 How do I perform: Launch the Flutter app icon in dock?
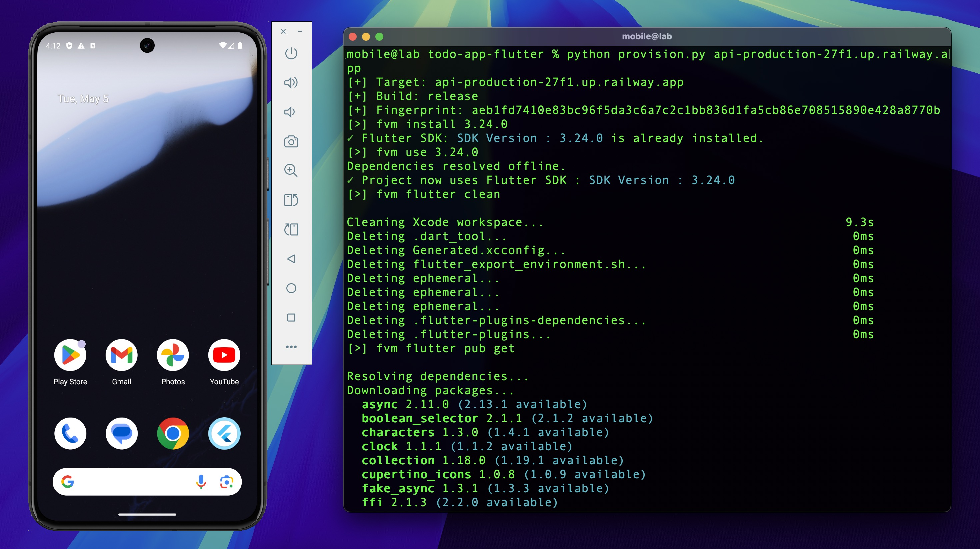pos(224,433)
